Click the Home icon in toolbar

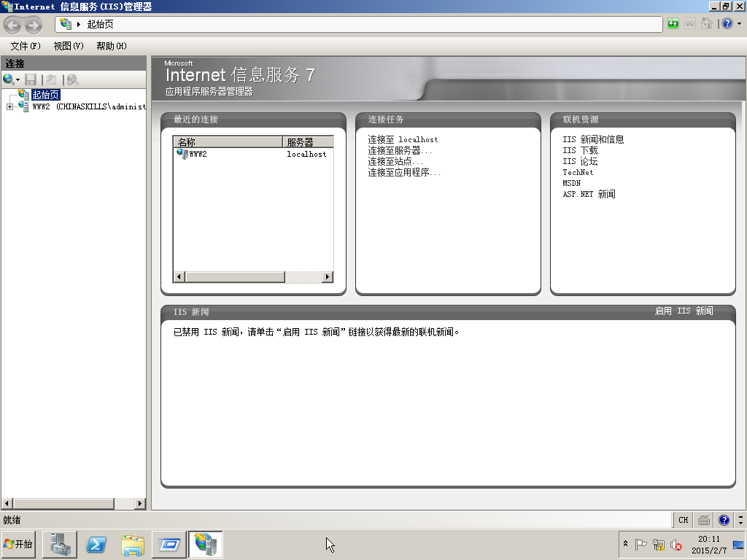[707, 24]
